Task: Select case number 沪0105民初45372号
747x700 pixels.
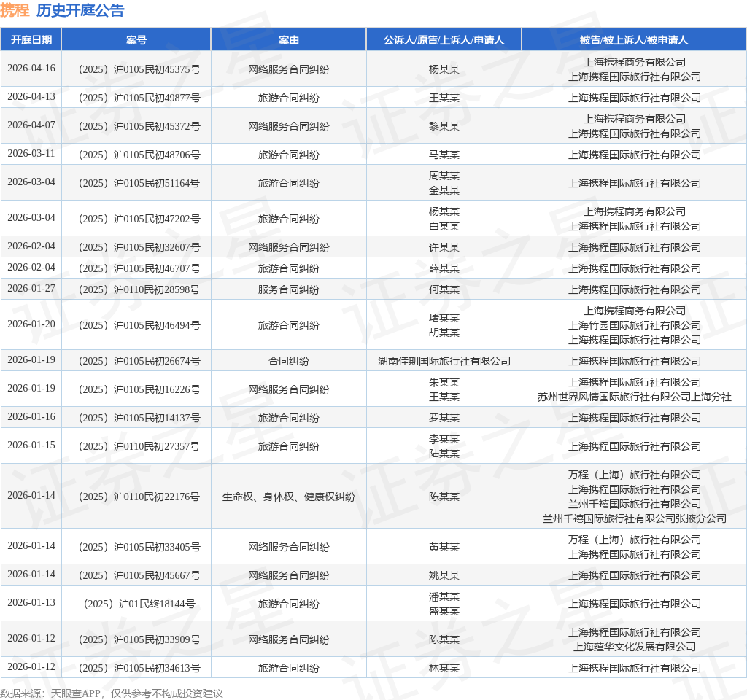Action: 139,126
